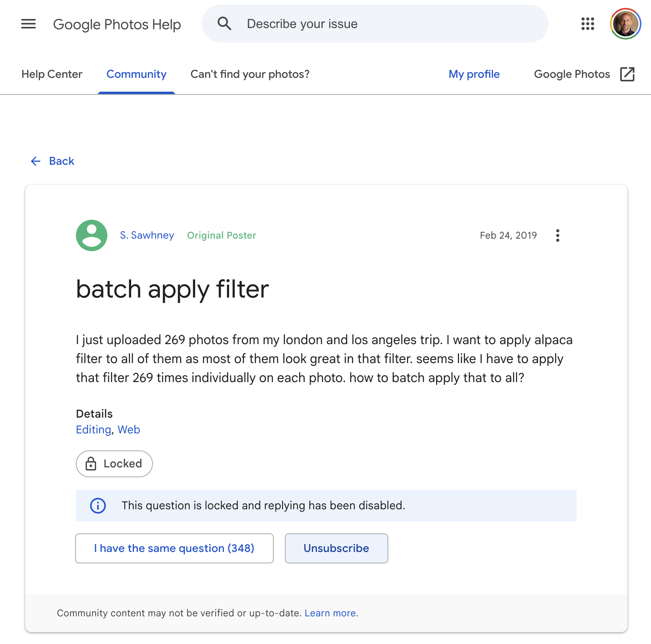The image size is (651, 644).
Task: Click the external link icon beside Google Photos
Action: tap(627, 74)
